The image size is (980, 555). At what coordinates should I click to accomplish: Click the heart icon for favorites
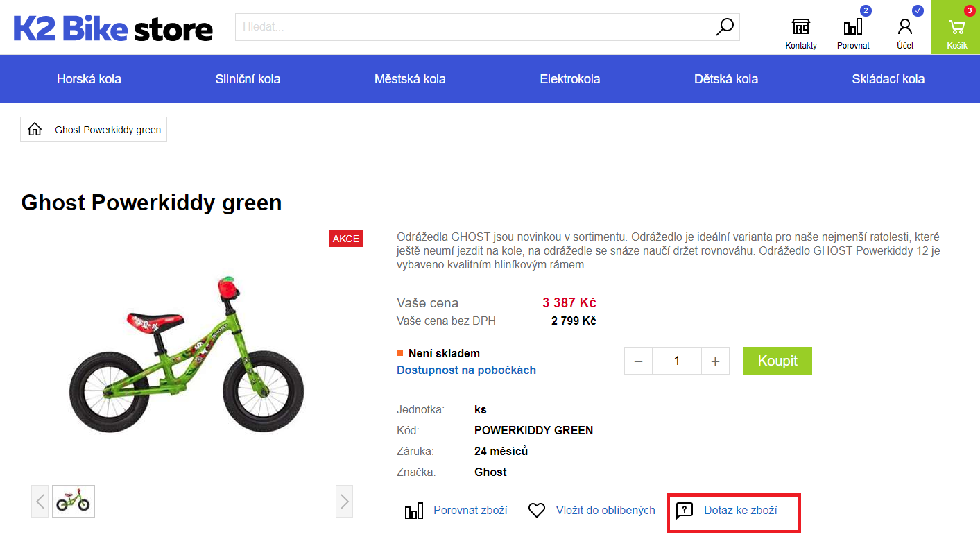537,511
